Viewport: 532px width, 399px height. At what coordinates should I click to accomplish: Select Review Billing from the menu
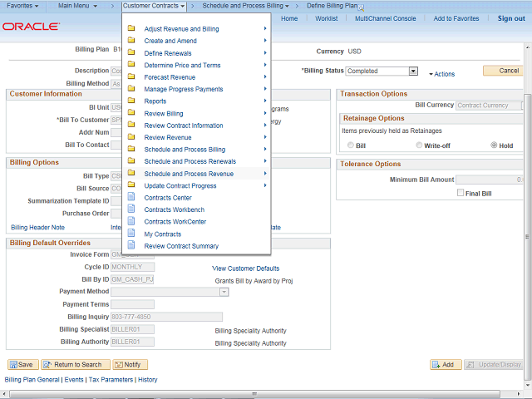(164, 114)
